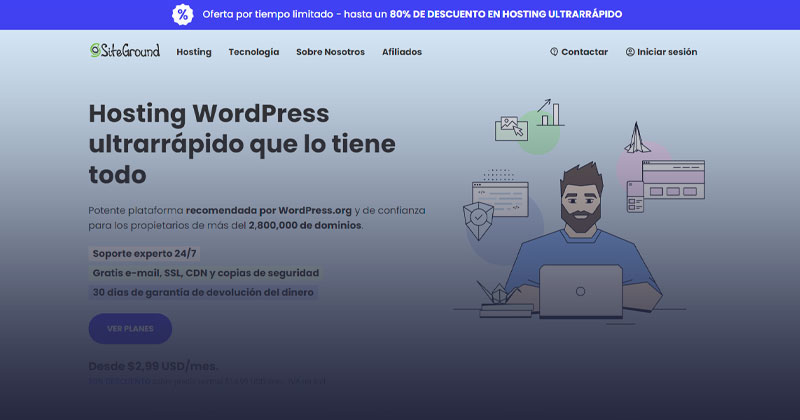The width and height of the screenshot is (800, 420).
Task: Click the bar chart growth illustration icon
Action: (x=550, y=112)
